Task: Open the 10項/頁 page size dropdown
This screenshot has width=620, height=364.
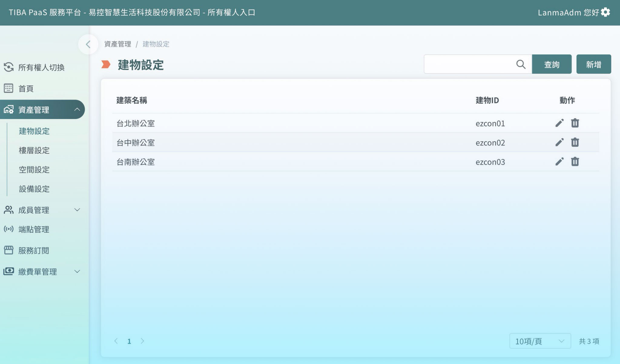Action: click(x=540, y=341)
